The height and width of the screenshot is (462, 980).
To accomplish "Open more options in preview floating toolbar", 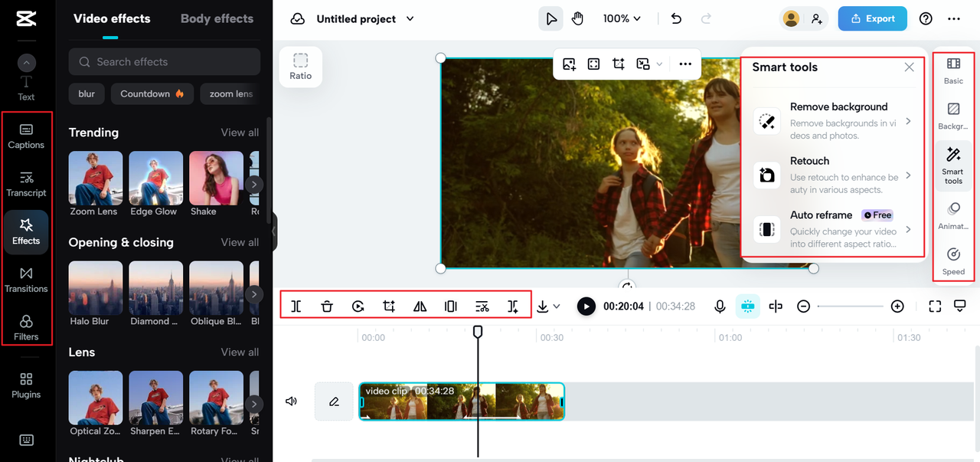I will [685, 64].
